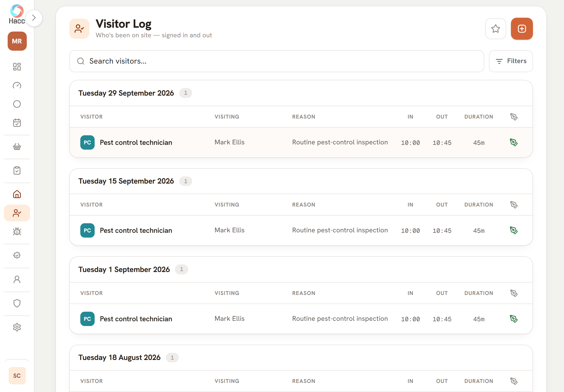The height and width of the screenshot is (392, 564).
Task: Open the gauge meter icon in sidebar
Action: pos(17,86)
